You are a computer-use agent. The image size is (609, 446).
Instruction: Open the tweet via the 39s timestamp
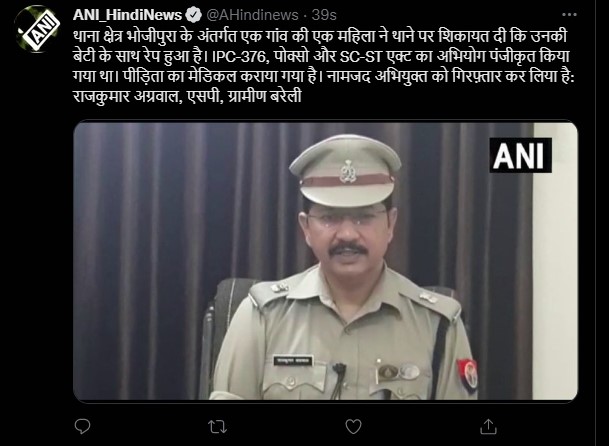point(324,15)
